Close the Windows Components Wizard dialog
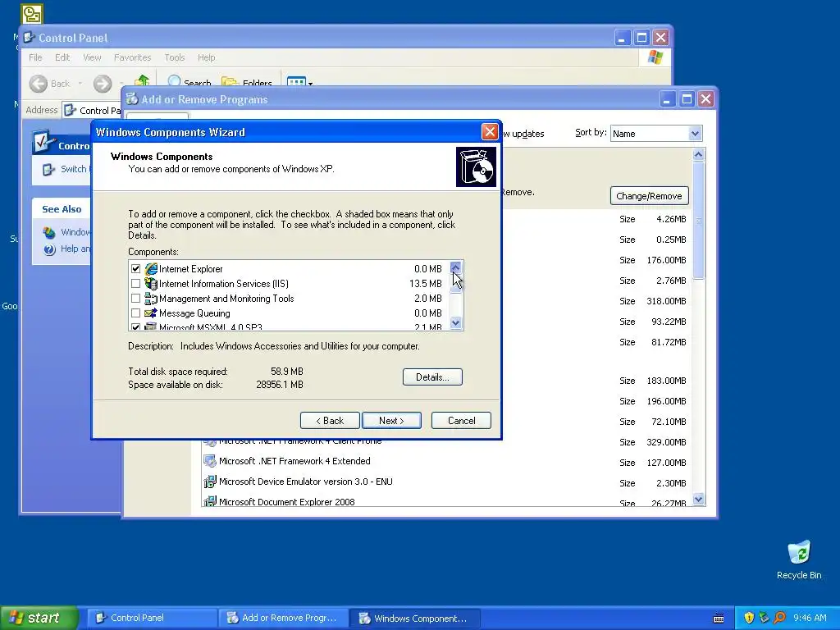The image size is (840, 630). coord(490,132)
